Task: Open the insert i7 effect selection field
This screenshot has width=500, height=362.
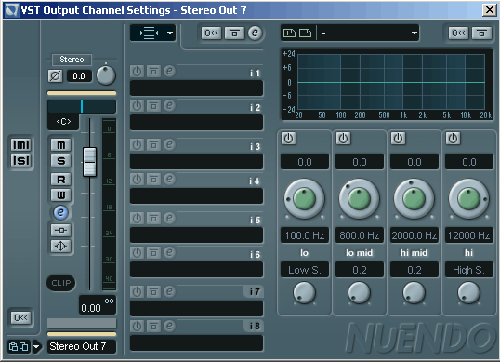Action: click(x=196, y=308)
